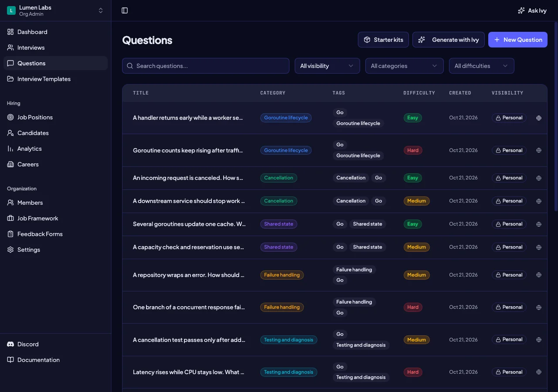The width and height of the screenshot is (558, 392).
Task: Click Generate with Ivy button
Action: (449, 40)
